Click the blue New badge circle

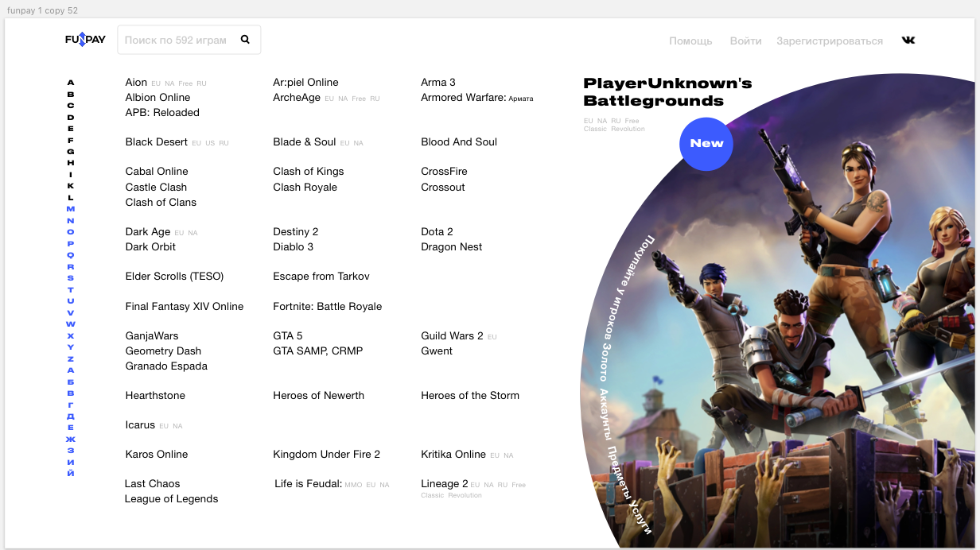[x=706, y=144]
